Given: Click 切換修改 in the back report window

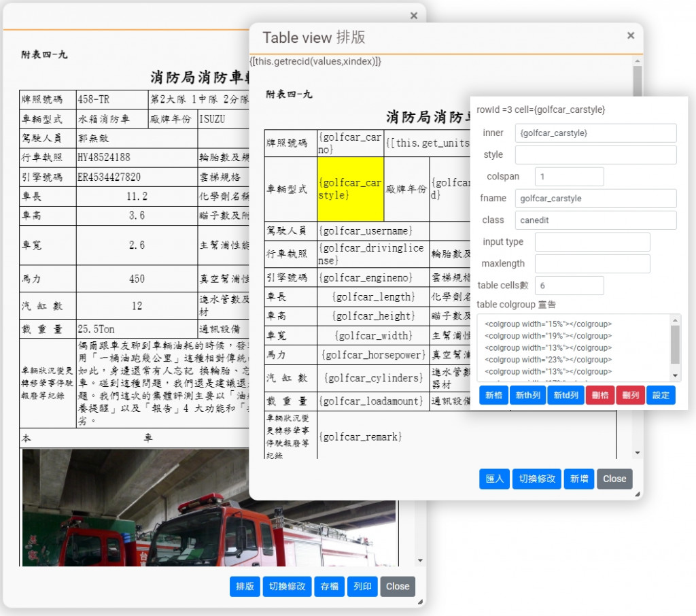Looking at the screenshot, I should (x=288, y=586).
